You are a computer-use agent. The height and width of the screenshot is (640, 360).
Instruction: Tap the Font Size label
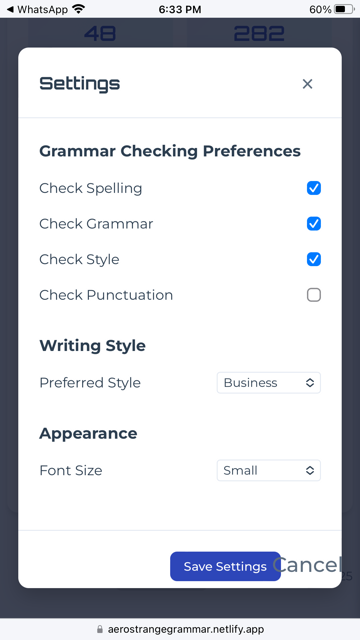pos(71,471)
